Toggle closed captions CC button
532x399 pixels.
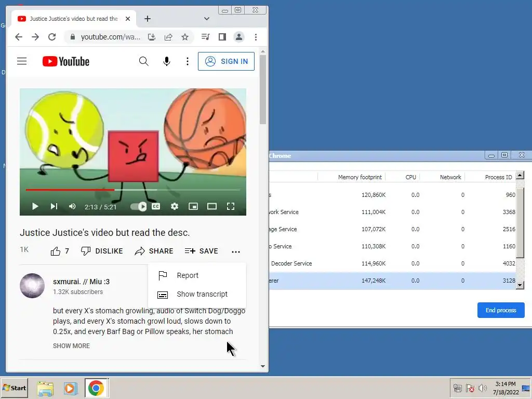pos(156,206)
